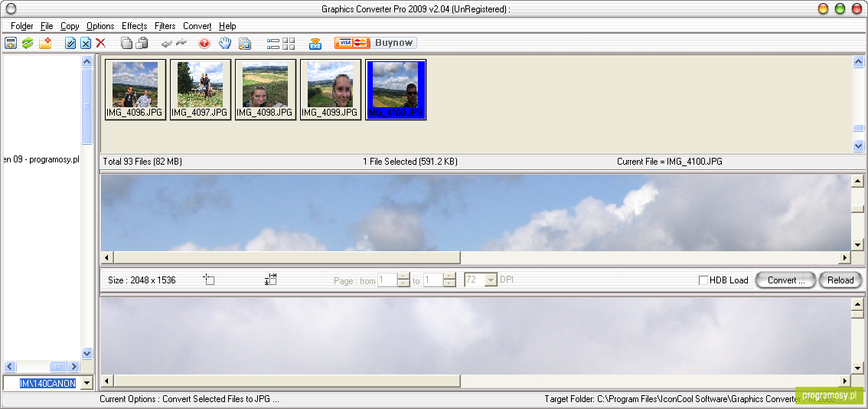Click the Page from number field
Screen dimensions: 868x409
point(387,280)
